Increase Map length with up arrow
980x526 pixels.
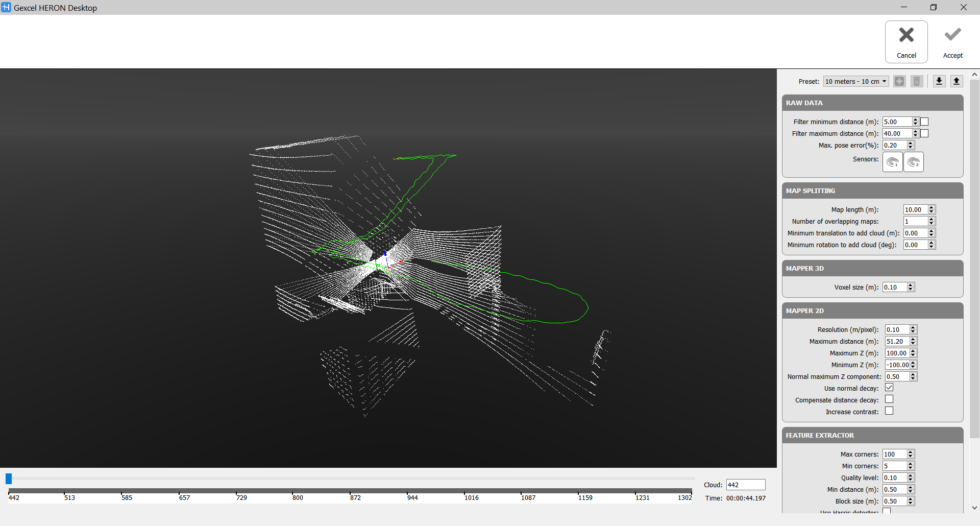coord(932,207)
